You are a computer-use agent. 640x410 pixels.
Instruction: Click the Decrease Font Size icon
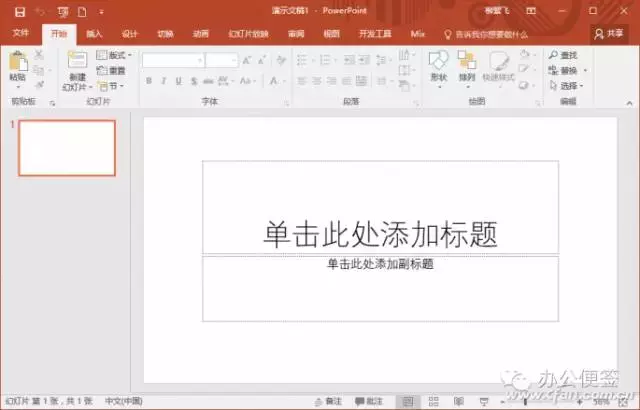pos(262,60)
